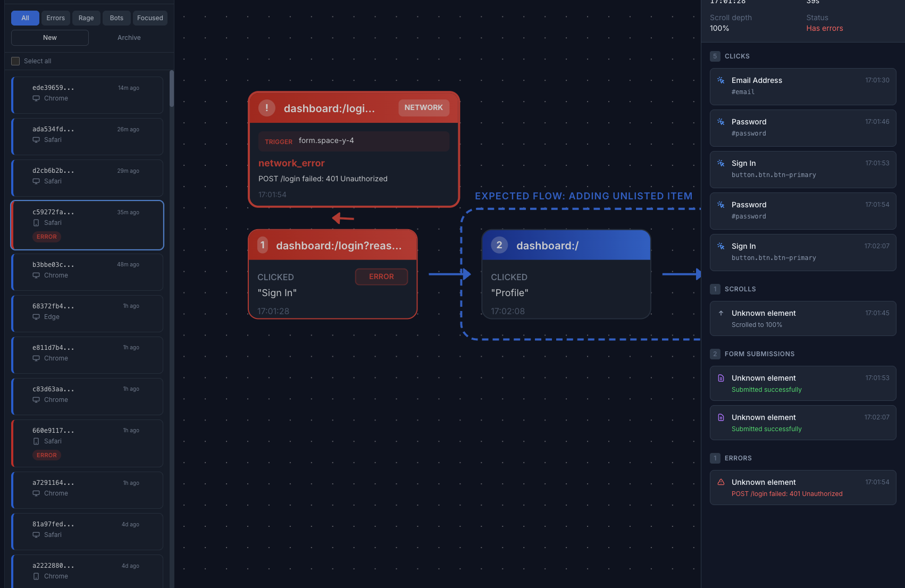Switch to the Archive tab
The image size is (905, 588).
[129, 37]
